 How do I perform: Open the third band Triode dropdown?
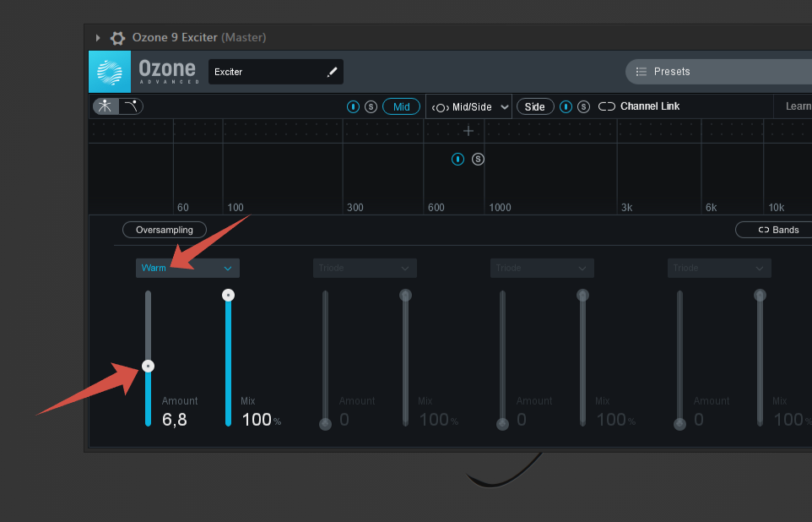(x=542, y=268)
